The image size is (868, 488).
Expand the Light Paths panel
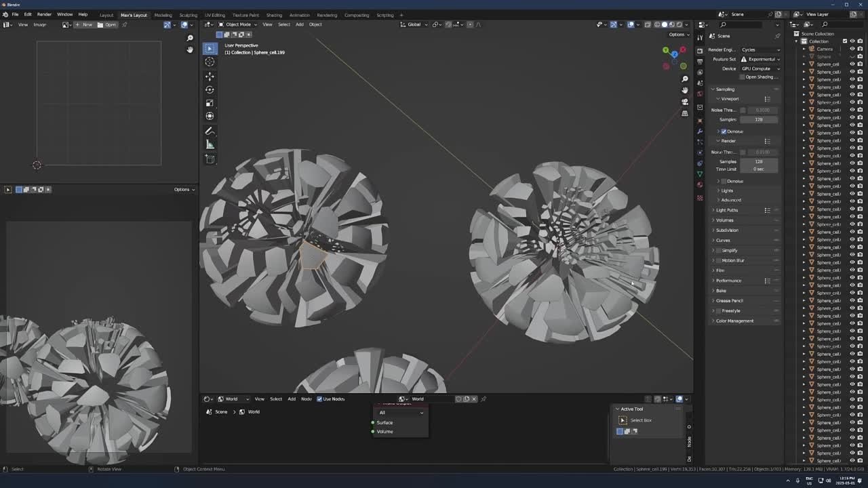point(727,210)
